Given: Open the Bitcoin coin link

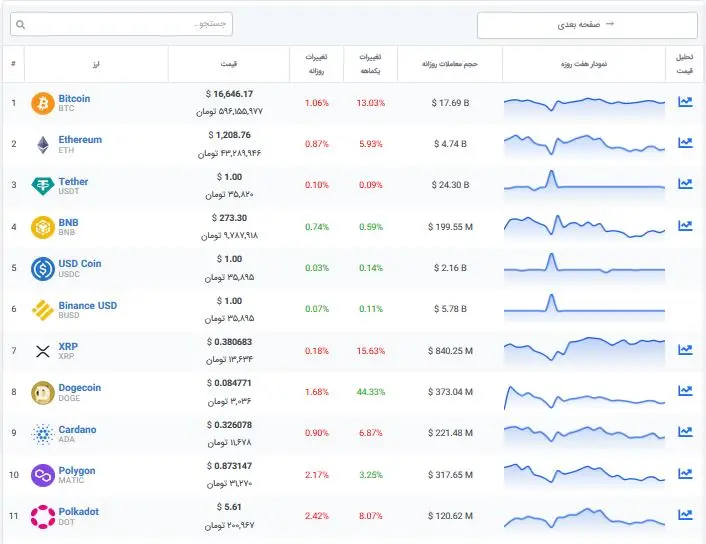Looking at the screenshot, I should tap(74, 99).
